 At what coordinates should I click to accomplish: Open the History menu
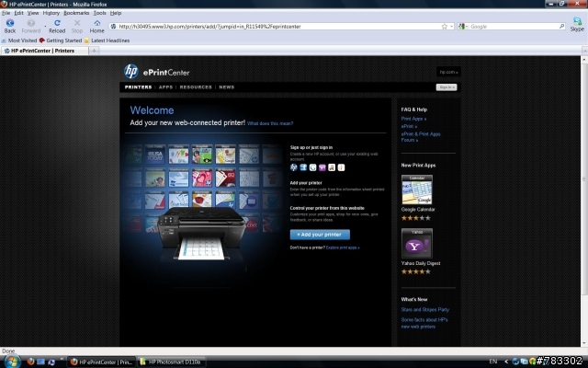point(51,13)
